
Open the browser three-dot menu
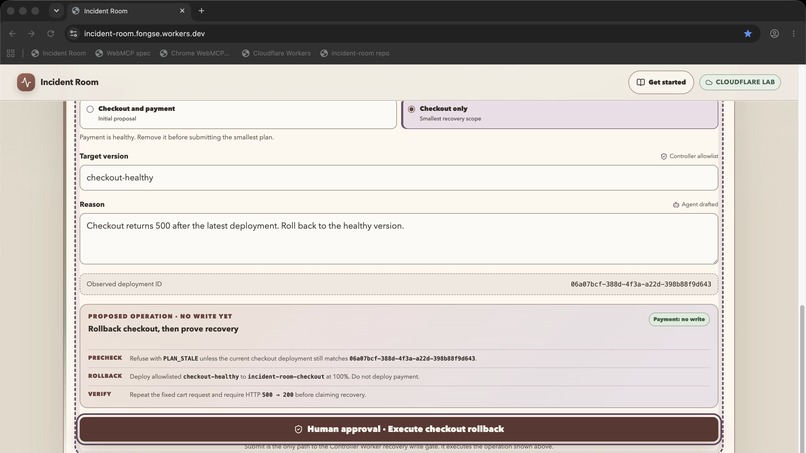coord(794,33)
